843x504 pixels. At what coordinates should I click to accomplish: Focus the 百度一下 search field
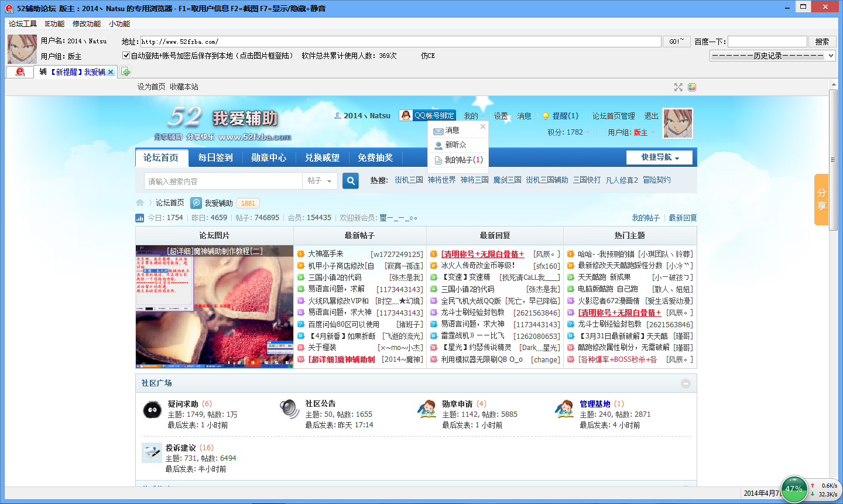tap(767, 42)
